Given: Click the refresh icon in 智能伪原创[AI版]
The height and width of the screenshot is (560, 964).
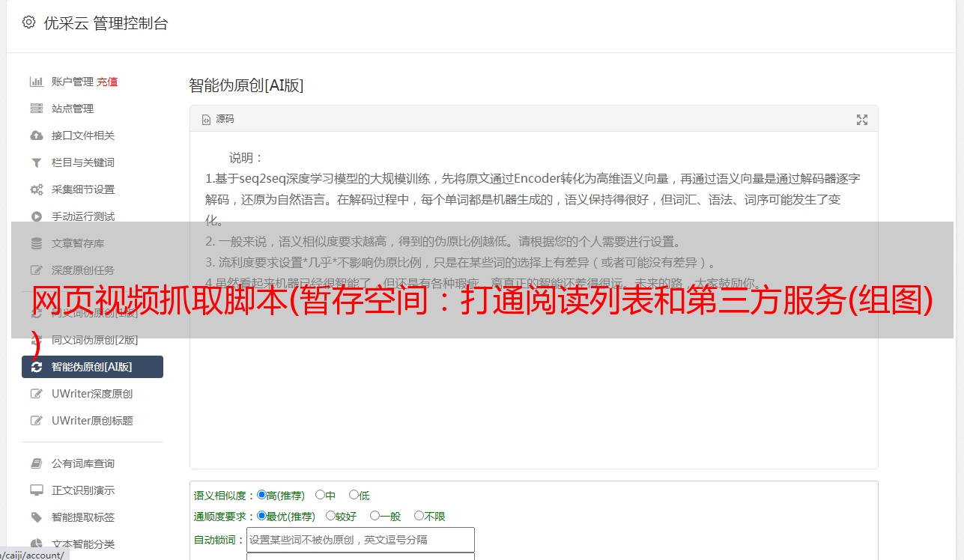Looking at the screenshot, I should point(36,367).
